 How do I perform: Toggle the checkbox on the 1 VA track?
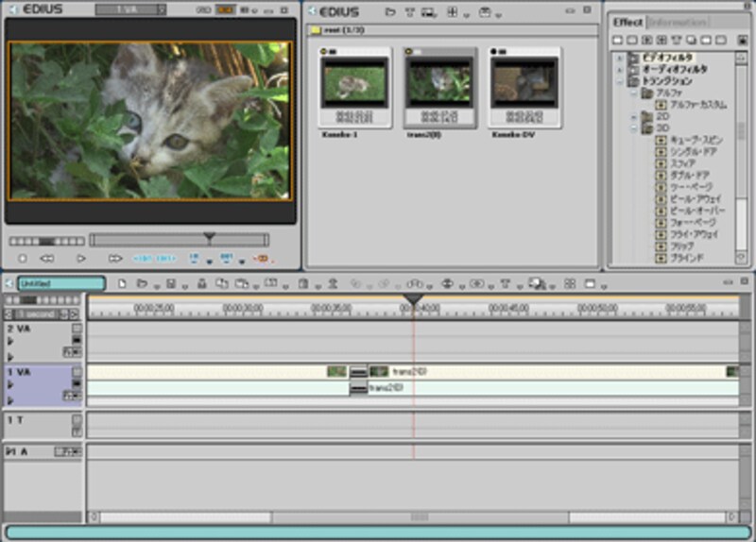[77, 372]
